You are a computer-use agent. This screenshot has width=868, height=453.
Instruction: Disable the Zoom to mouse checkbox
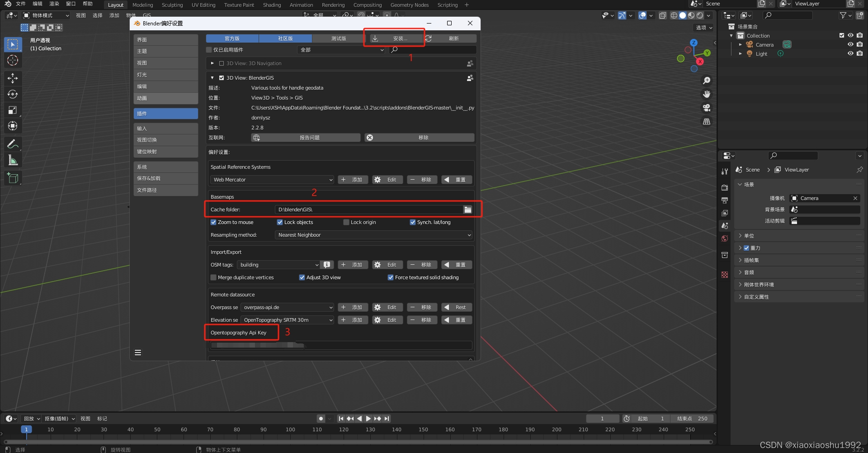point(213,222)
